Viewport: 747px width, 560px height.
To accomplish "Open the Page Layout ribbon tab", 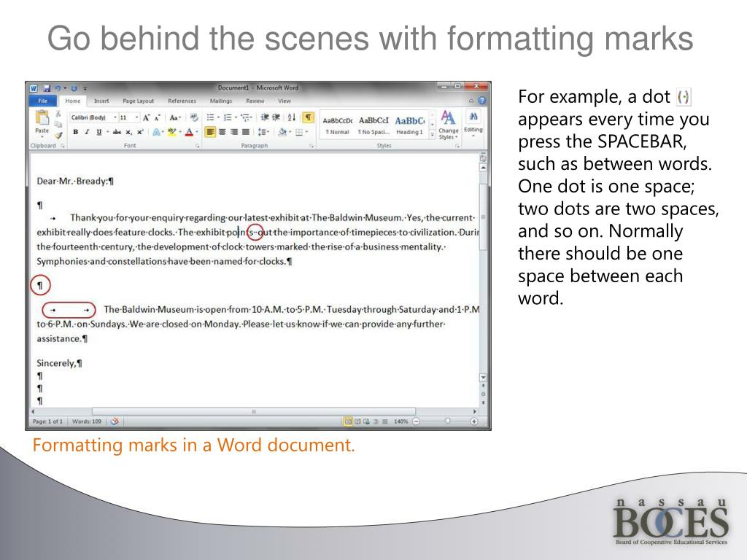I will tap(138, 101).
